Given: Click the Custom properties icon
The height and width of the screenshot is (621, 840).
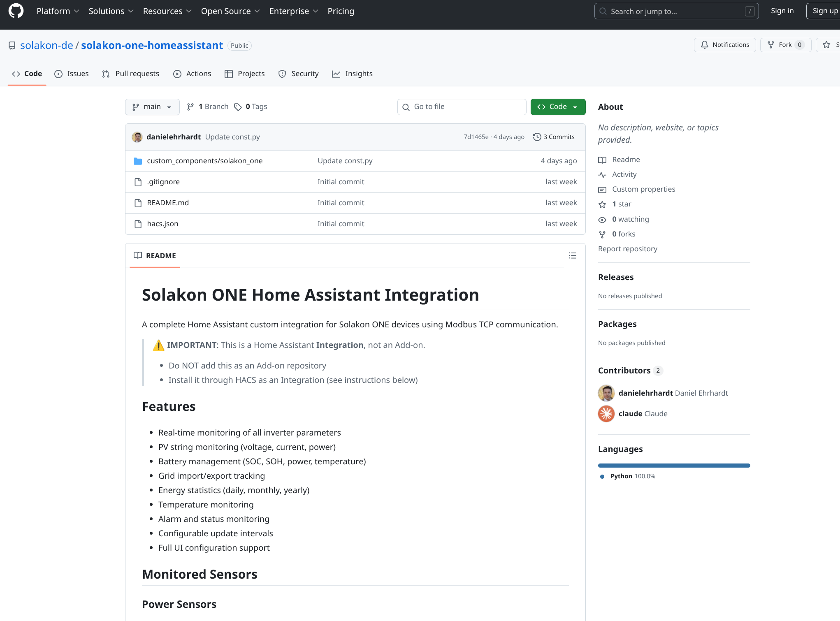Looking at the screenshot, I should pos(602,190).
